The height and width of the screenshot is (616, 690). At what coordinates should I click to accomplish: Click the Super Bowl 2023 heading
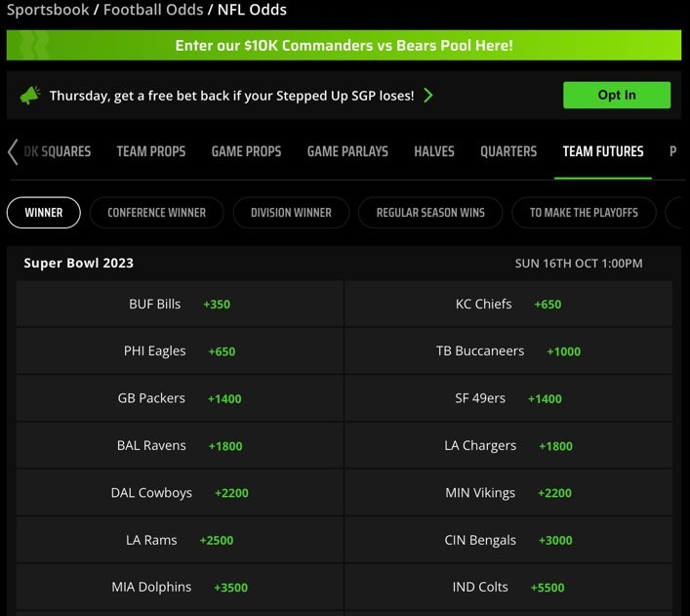(78, 263)
